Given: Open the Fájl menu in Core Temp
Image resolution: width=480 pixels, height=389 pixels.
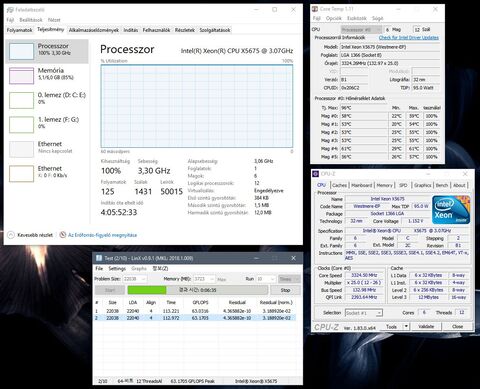Looking at the screenshot, I should click(x=317, y=18).
